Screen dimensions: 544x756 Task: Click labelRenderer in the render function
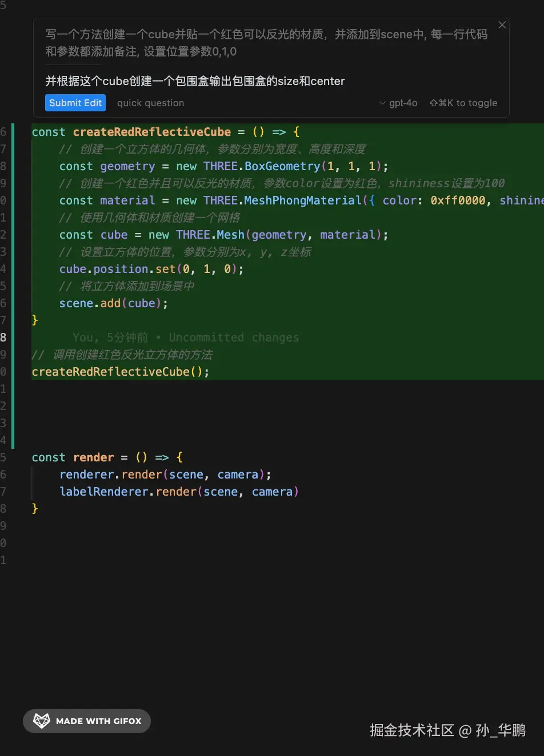103,492
